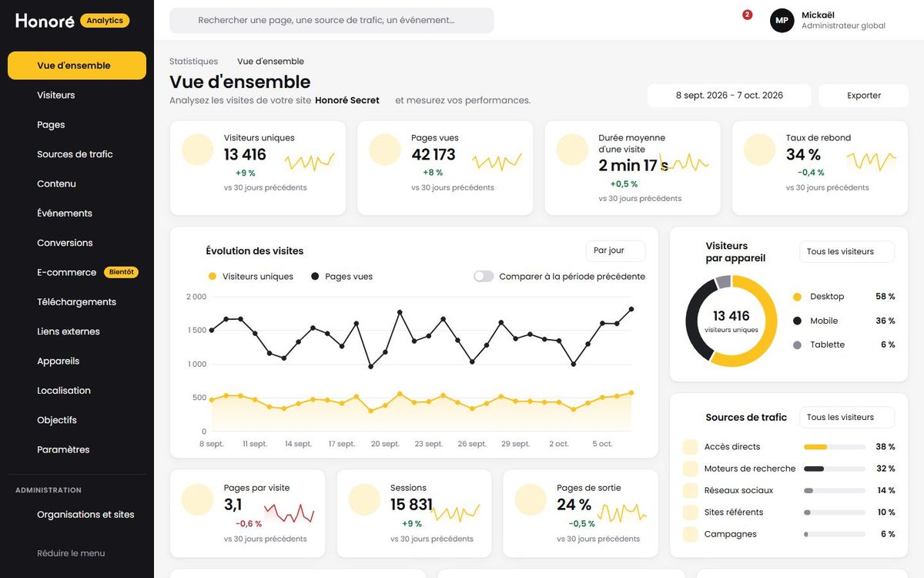Click the Pages par visite red sparkline
924x578 pixels.
(x=289, y=513)
